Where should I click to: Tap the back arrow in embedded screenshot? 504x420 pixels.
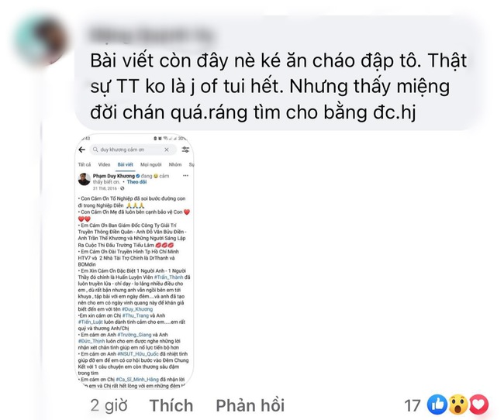click(82, 150)
